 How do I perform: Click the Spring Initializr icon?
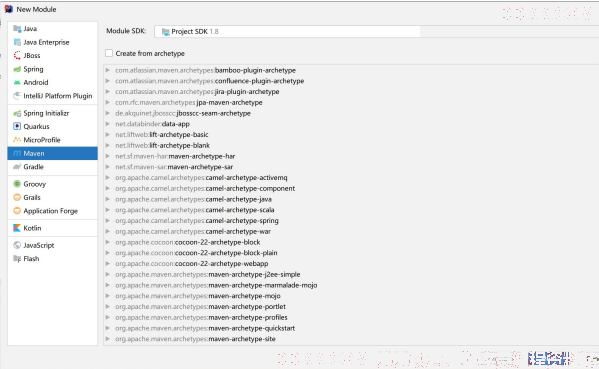pyautogui.click(x=17, y=113)
